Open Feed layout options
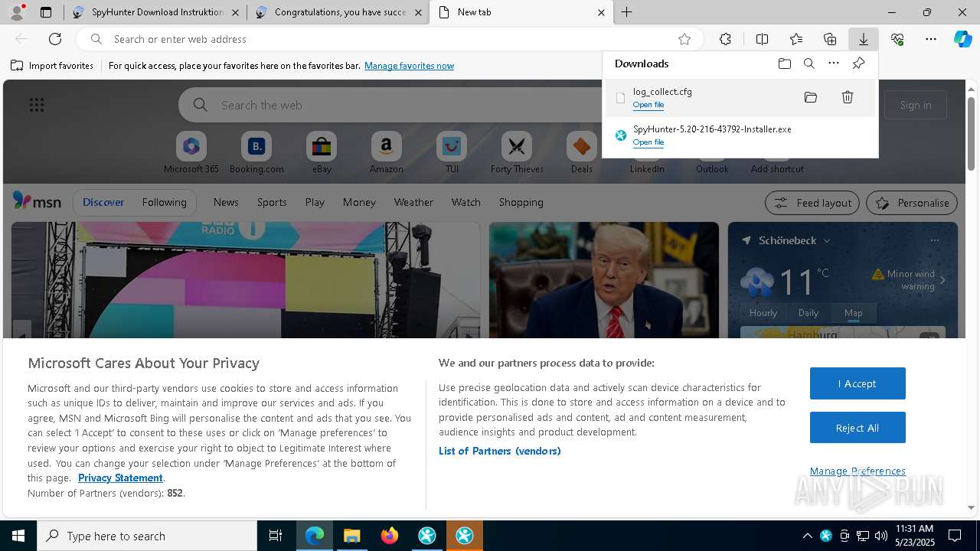This screenshot has height=551, width=980. [x=812, y=203]
